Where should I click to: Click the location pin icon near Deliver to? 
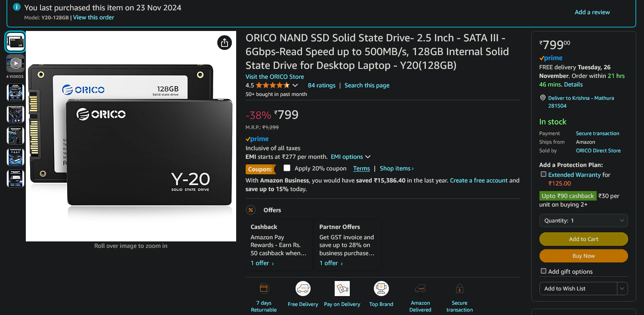(542, 98)
